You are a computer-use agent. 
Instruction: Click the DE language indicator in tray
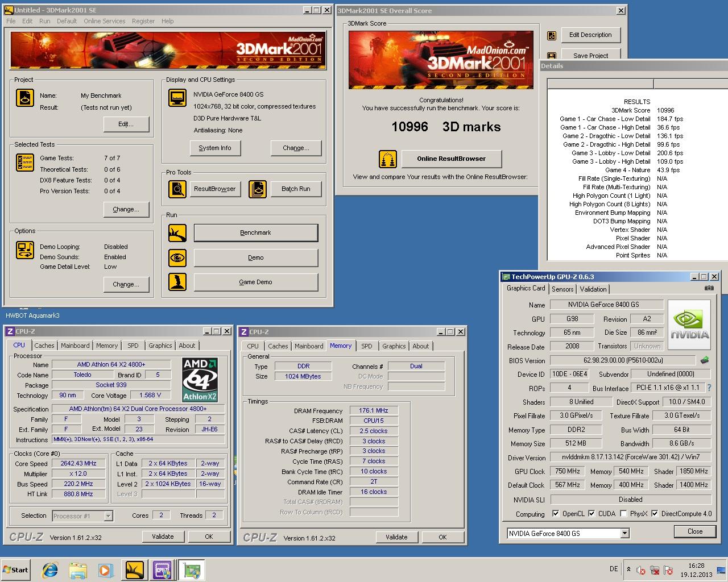[x=614, y=569]
